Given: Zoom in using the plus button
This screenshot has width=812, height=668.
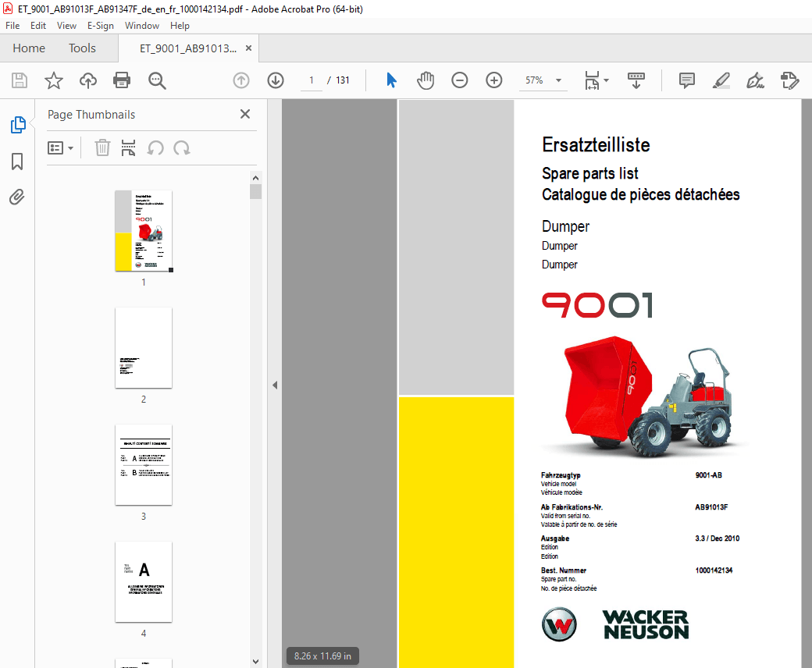Looking at the screenshot, I should click(x=493, y=80).
